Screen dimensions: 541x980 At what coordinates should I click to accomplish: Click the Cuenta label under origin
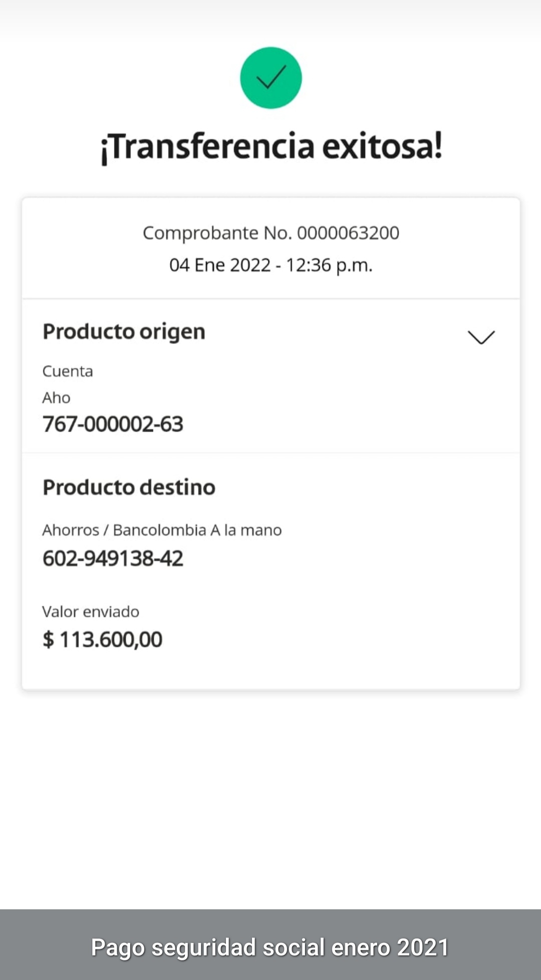point(68,371)
